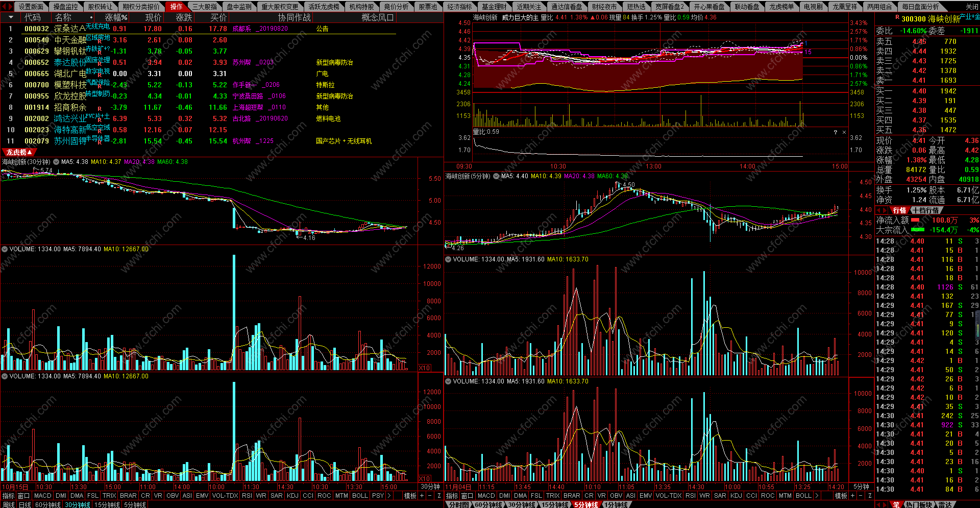Click the help question mark in 量比 sub-panel
The height and width of the screenshot is (508, 980).
pyautogui.click(x=836, y=132)
